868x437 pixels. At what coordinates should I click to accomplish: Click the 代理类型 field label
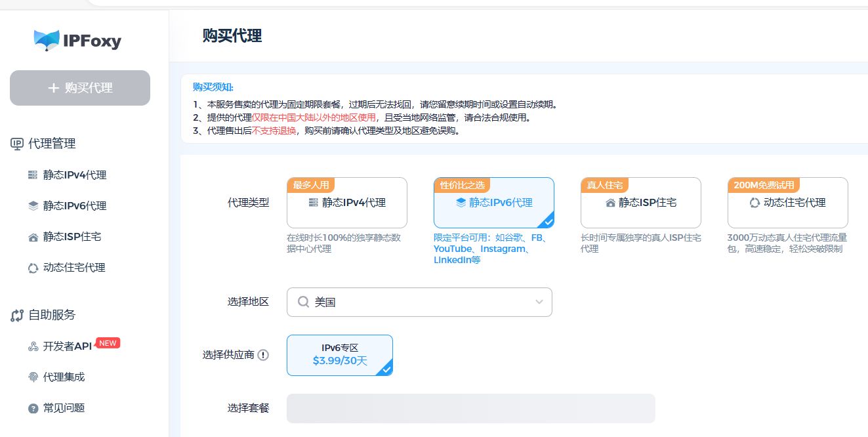tap(248, 203)
